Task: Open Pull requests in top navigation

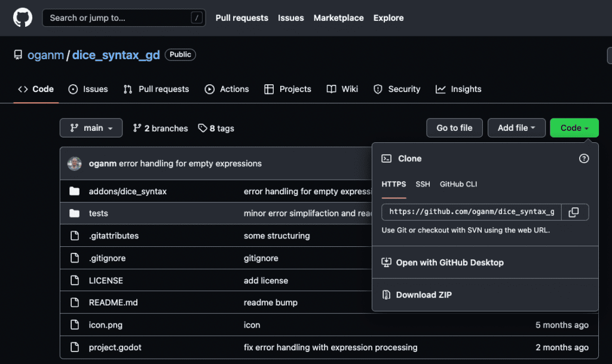Action: (242, 18)
